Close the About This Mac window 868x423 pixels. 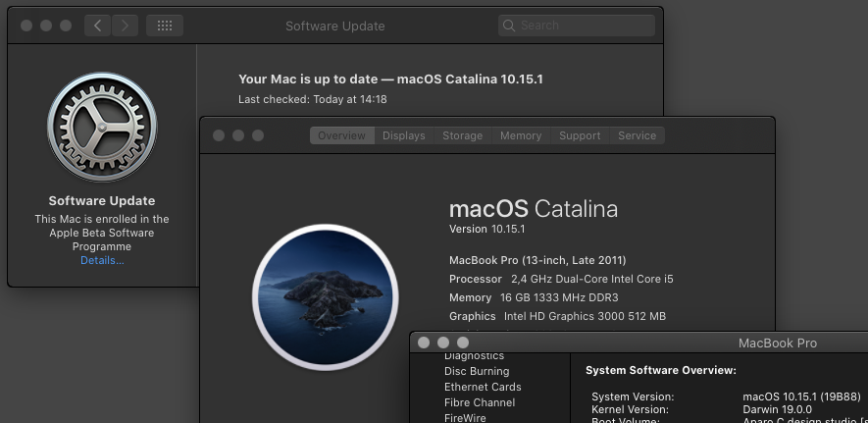(219, 135)
